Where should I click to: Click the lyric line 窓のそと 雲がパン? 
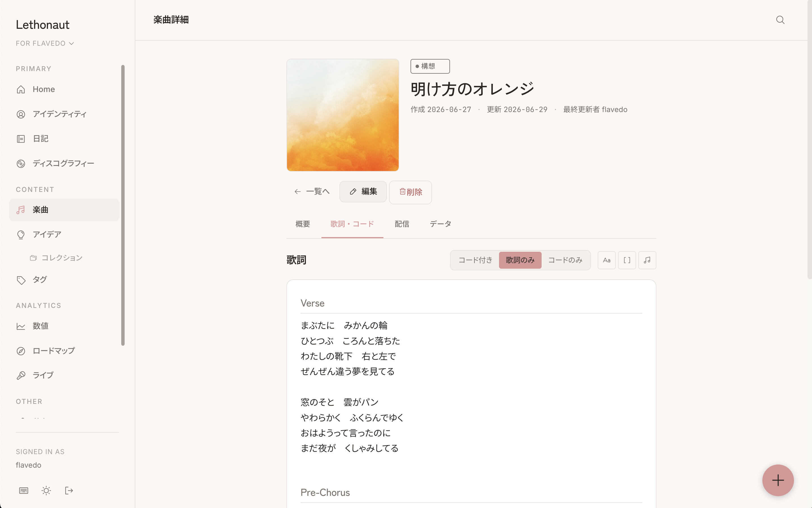click(x=339, y=402)
